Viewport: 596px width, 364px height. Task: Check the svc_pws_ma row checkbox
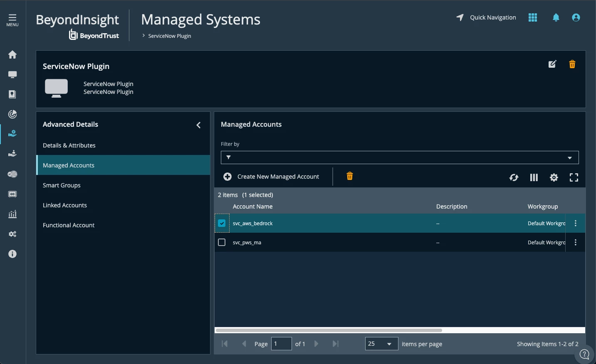[222, 242]
